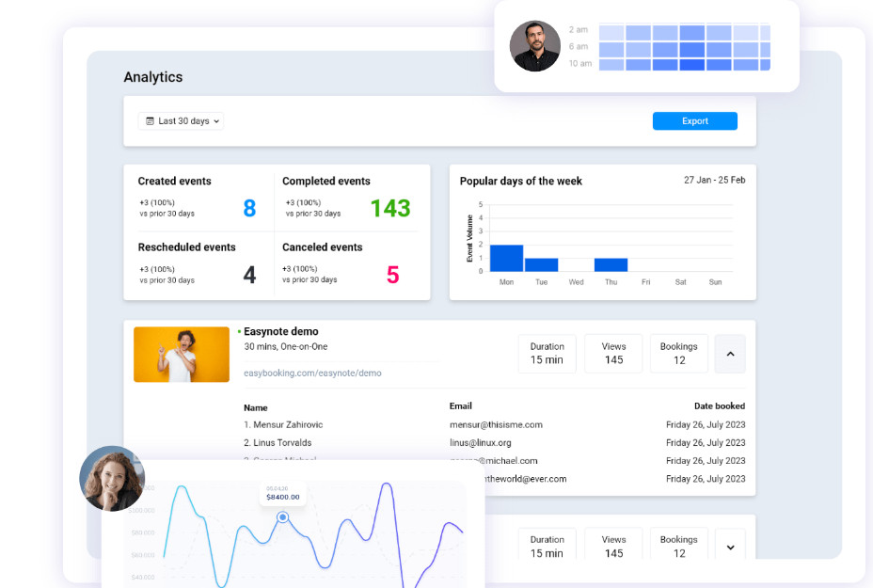This screenshot has height=588, width=873.
Task: Select the Tuesday bar in the weekly chart
Action: [x=541, y=264]
